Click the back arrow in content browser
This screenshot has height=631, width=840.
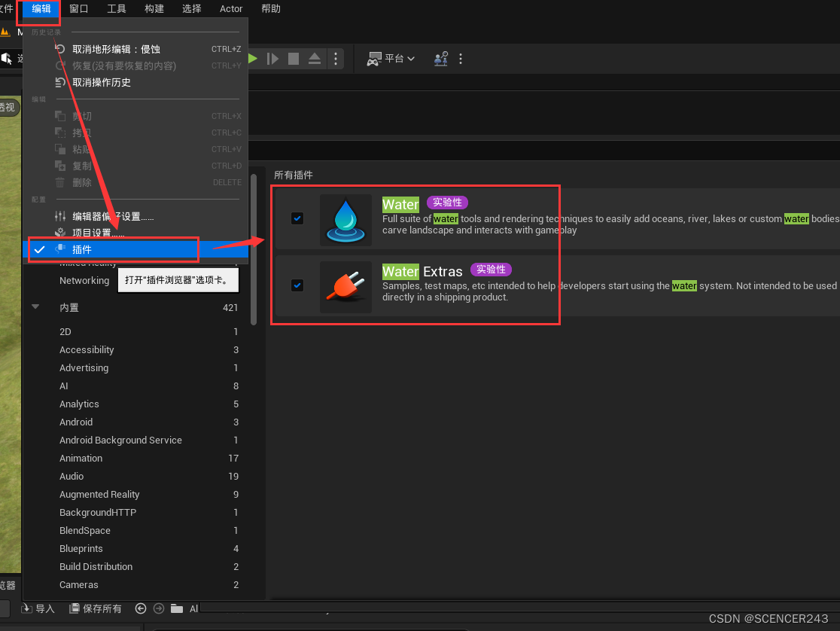click(x=141, y=608)
